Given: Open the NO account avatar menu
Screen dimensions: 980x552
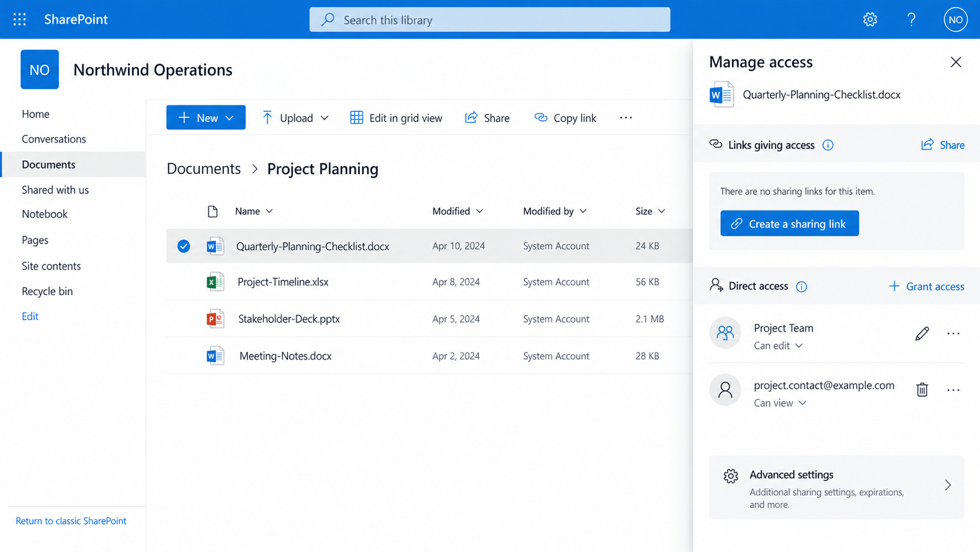Looking at the screenshot, I should point(955,19).
